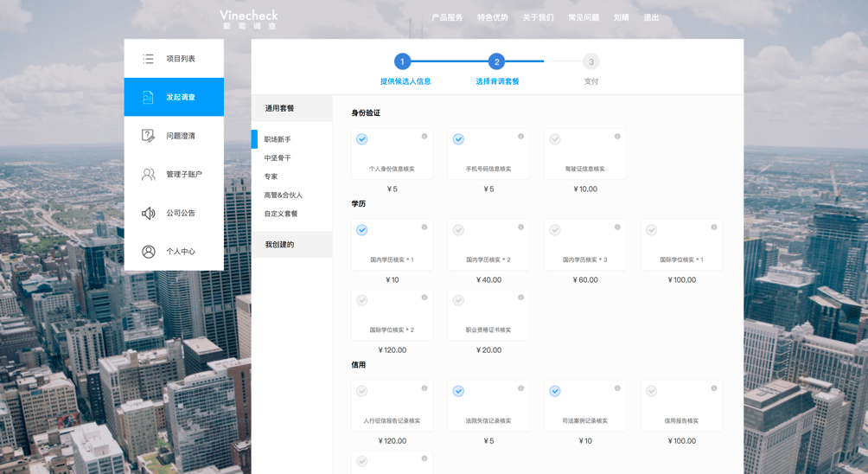
Task: Go back to step 1 提供候选人信息
Action: point(403,62)
